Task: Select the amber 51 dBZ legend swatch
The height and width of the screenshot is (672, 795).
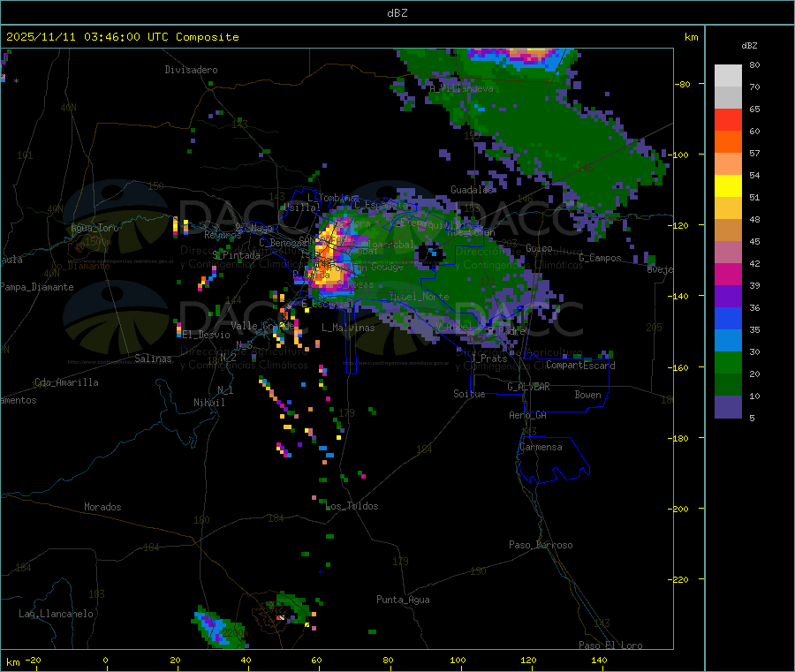Action: coord(728,208)
